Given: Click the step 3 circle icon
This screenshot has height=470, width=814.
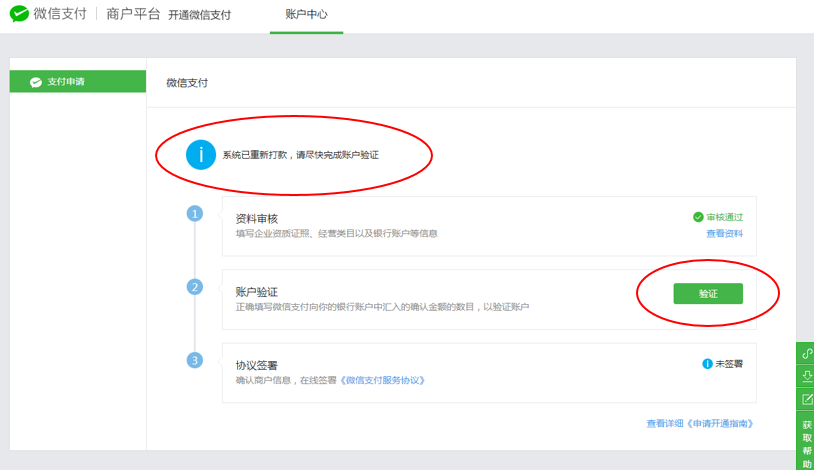Looking at the screenshot, I should (195, 360).
